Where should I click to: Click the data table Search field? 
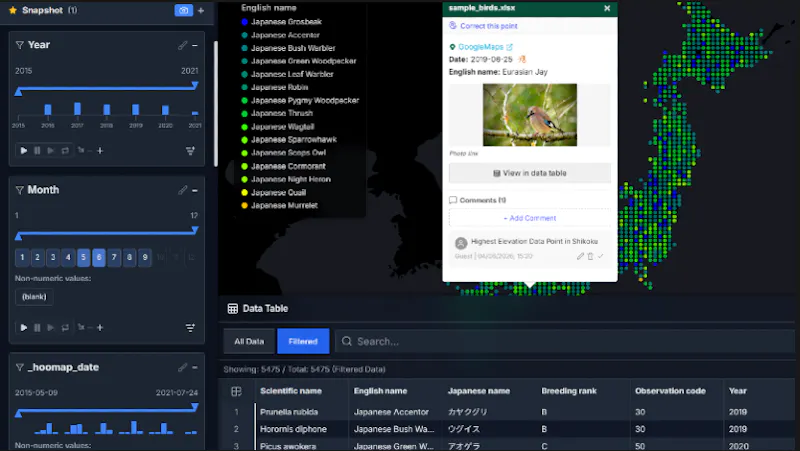coord(565,341)
